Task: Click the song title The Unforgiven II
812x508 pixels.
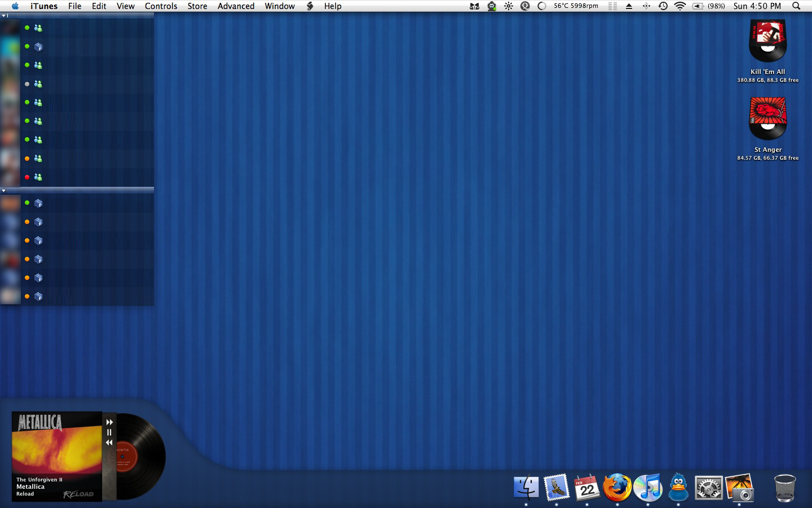Action: pyautogui.click(x=39, y=480)
